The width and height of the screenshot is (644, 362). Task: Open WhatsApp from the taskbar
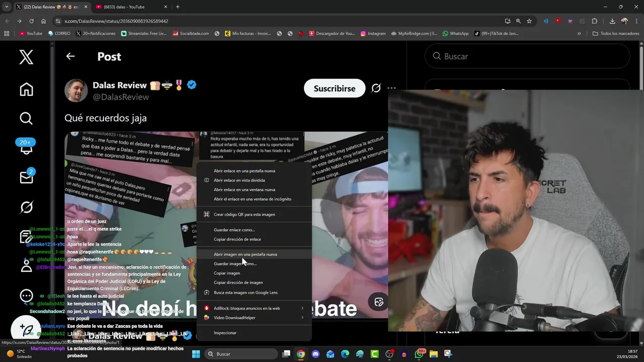point(419,354)
